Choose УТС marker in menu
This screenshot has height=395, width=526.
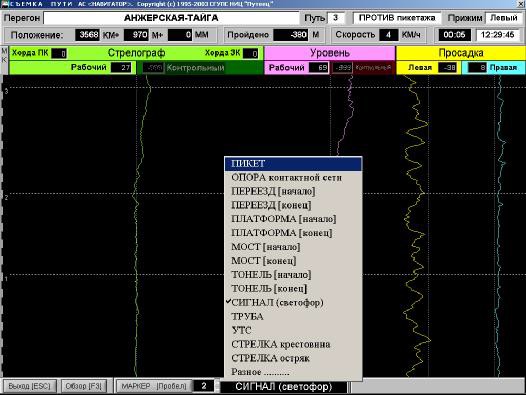click(x=293, y=331)
